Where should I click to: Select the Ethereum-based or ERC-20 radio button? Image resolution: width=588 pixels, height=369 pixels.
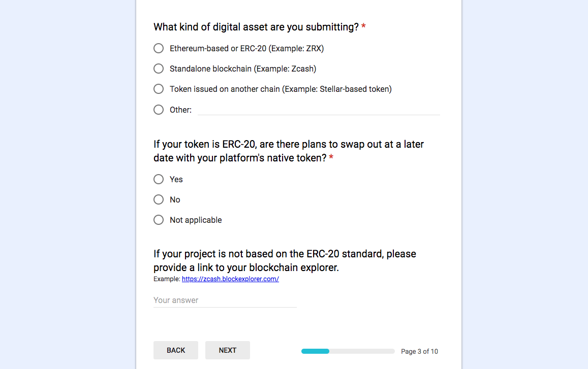click(x=159, y=48)
